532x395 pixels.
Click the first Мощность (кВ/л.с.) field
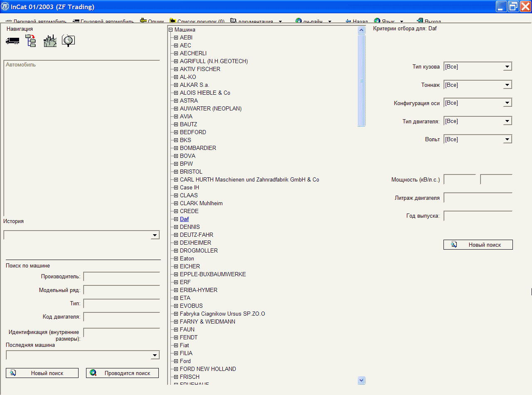pyautogui.click(x=460, y=179)
